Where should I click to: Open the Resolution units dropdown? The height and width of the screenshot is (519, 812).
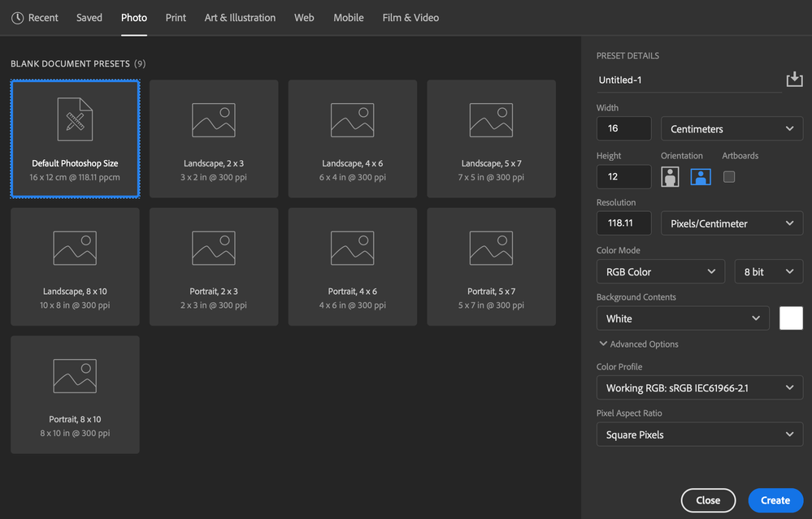[x=731, y=223]
